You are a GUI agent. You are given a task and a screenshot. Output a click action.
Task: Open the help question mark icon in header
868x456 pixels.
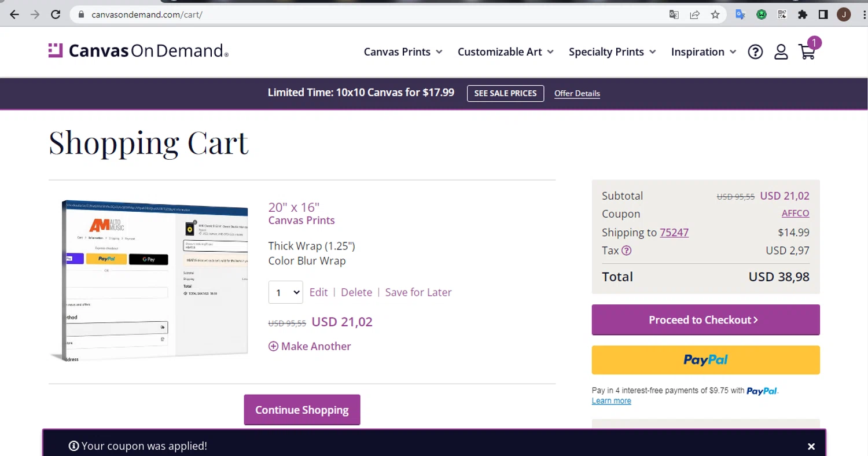click(755, 52)
